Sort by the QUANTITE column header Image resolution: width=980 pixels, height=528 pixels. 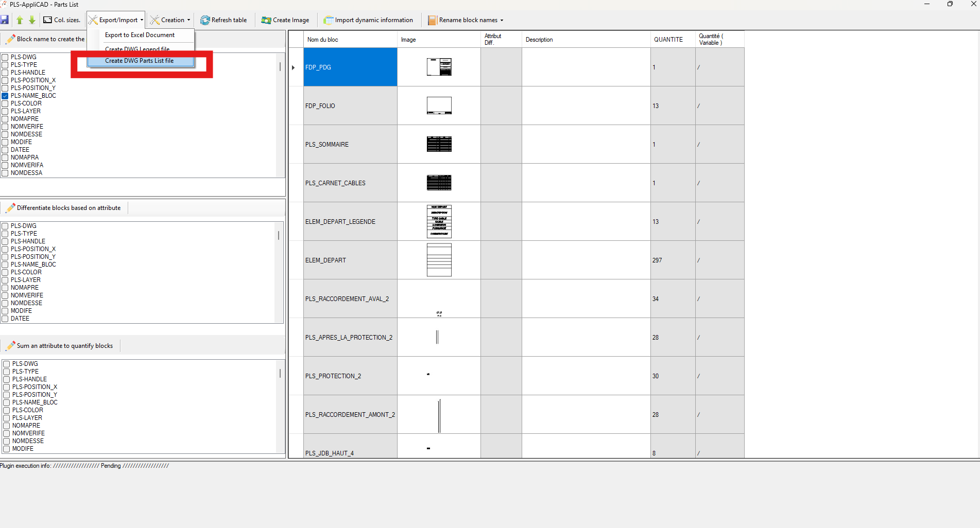tap(668, 40)
